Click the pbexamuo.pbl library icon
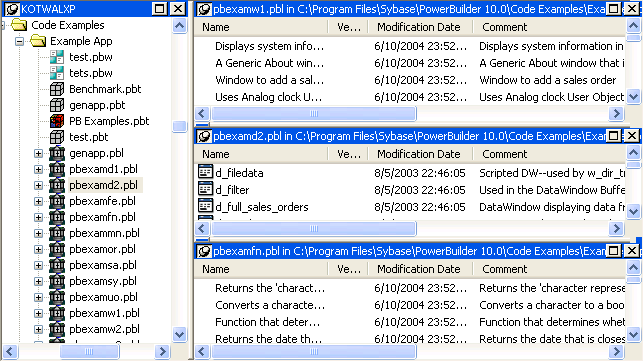The width and height of the screenshot is (643, 362). coord(57,297)
